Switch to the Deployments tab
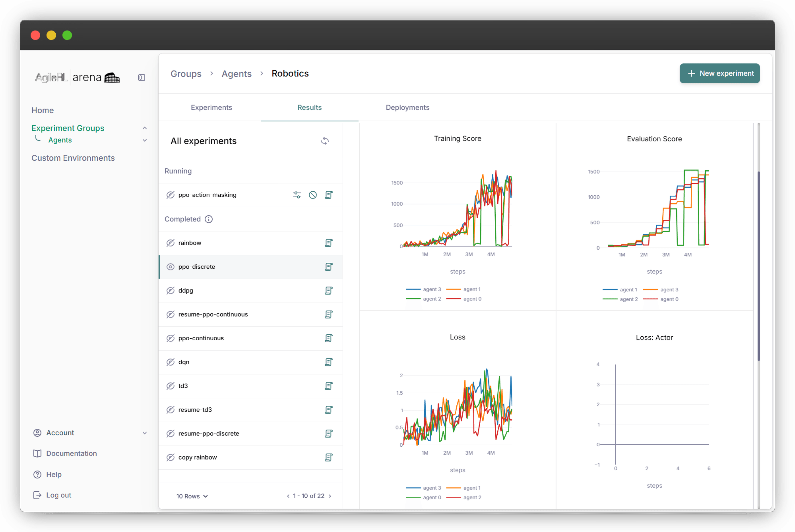Screen dimensions: 795x532 [407, 107]
